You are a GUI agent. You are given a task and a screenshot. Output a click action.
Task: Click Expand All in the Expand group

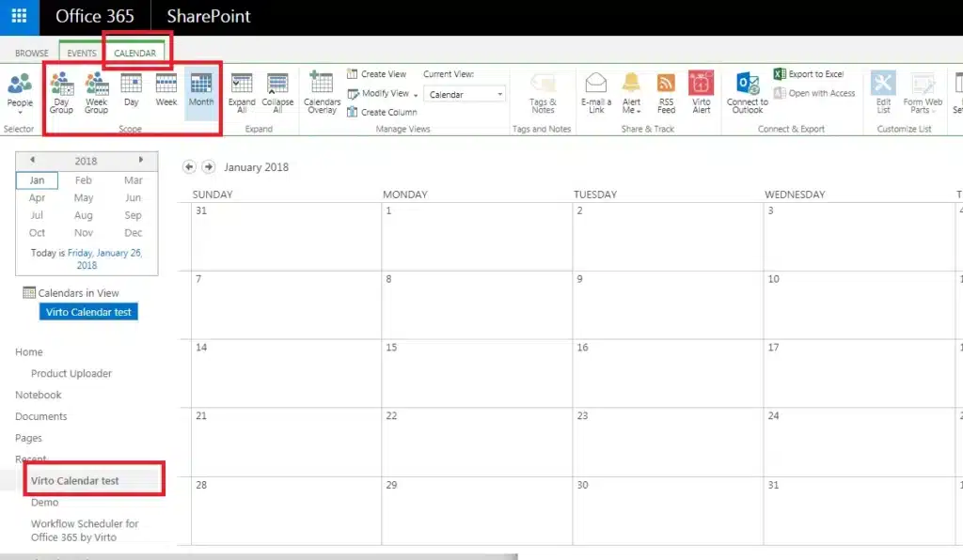[x=242, y=92]
